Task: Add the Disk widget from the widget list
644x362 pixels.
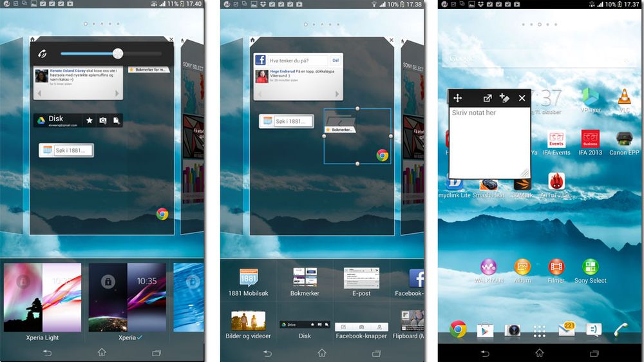Action: 305,329
